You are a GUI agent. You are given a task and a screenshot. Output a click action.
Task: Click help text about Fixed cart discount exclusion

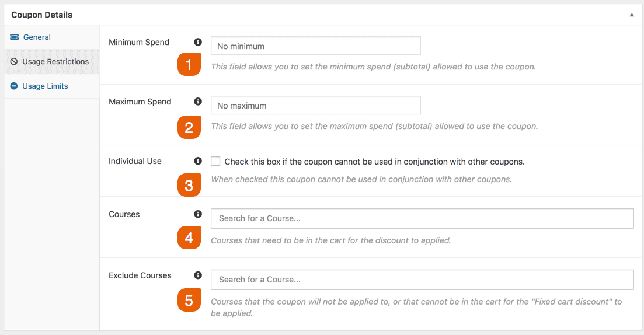point(416,308)
